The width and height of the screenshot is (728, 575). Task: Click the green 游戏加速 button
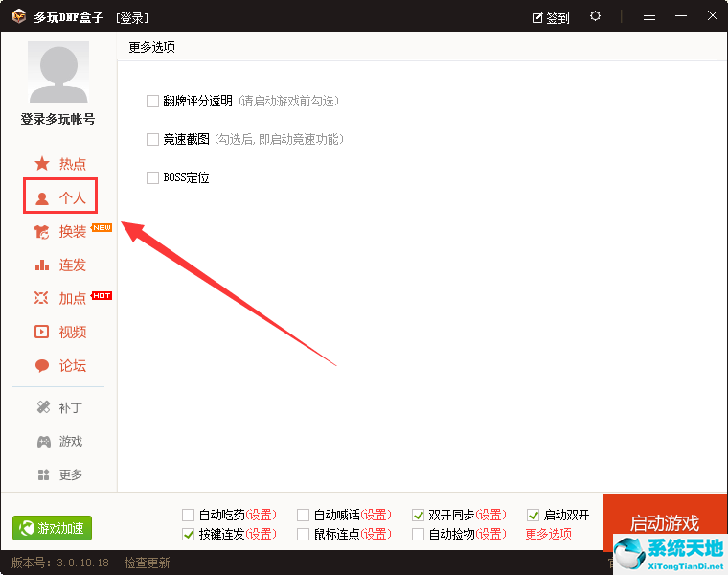pyautogui.click(x=52, y=528)
